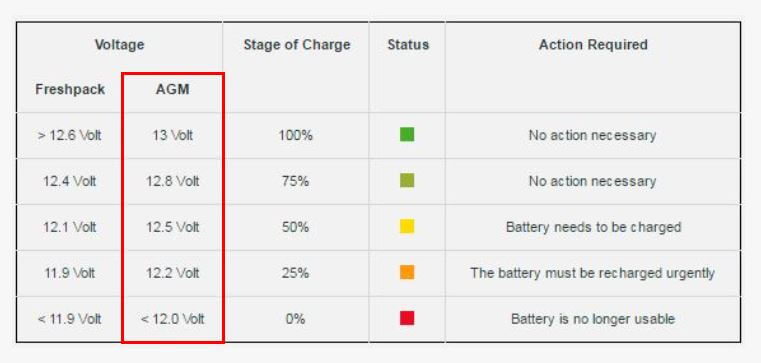Click the > 12.6 Volt Freshpack cell

(x=70, y=135)
